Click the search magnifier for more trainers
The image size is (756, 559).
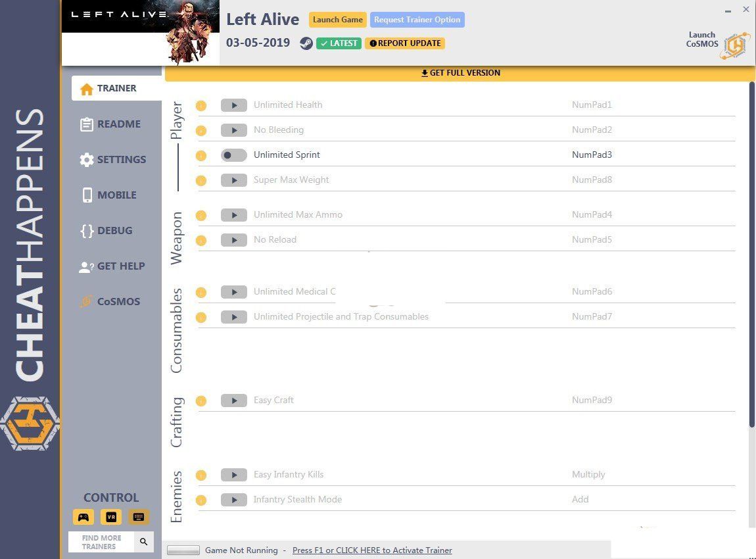click(144, 542)
